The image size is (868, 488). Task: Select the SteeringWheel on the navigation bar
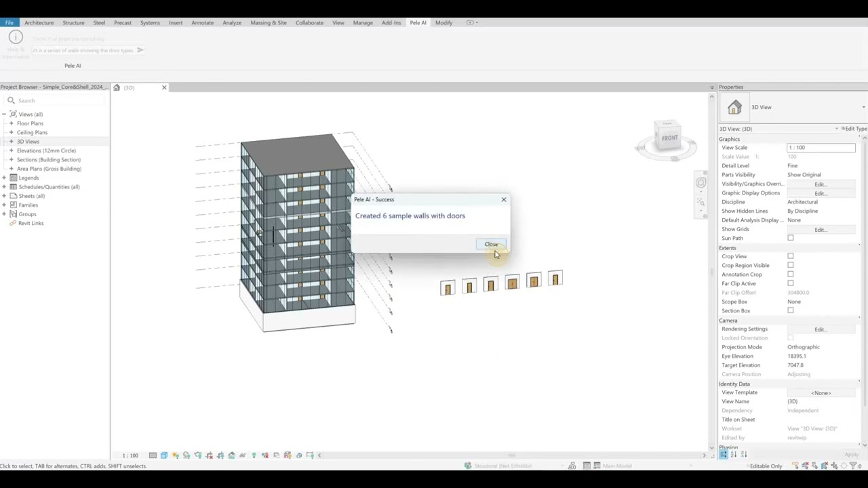[x=701, y=182]
